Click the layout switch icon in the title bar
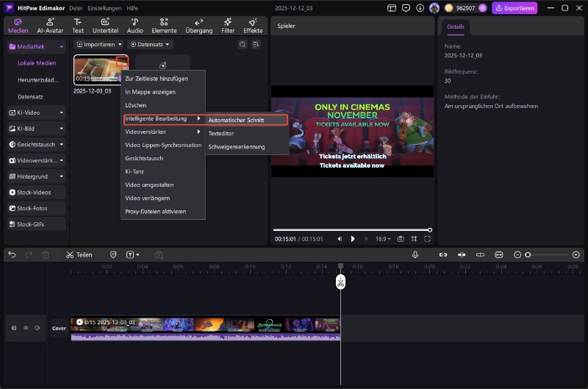 [392, 8]
